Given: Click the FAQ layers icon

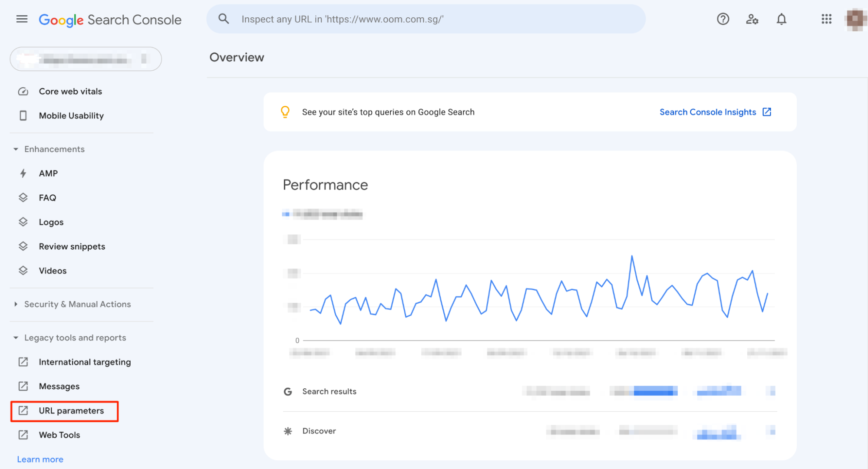Looking at the screenshot, I should point(23,198).
